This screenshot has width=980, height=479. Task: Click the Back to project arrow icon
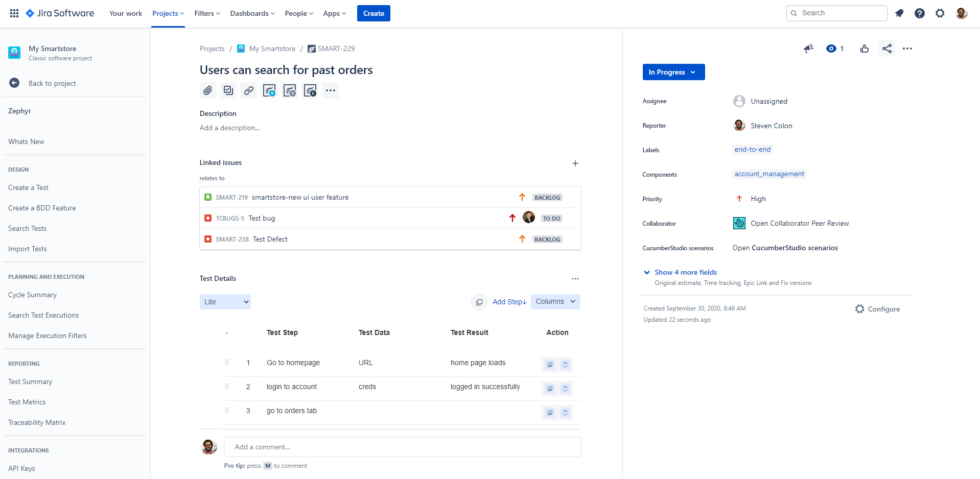click(14, 83)
